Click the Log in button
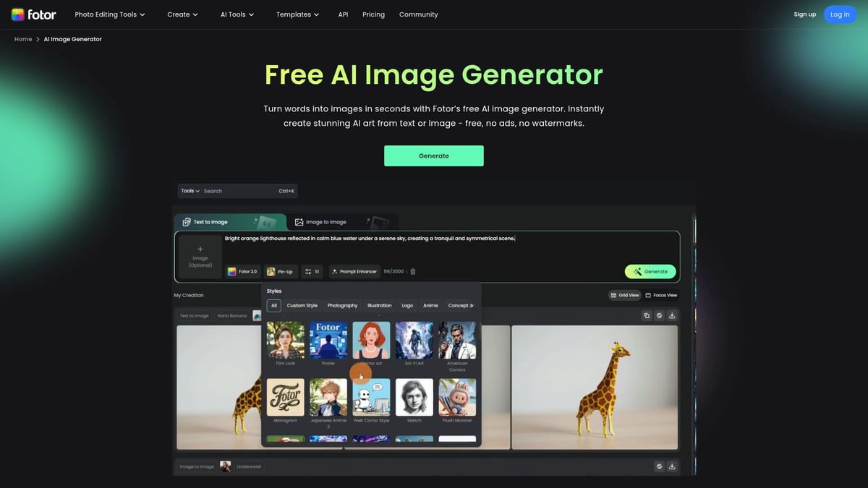Viewport: 868px width, 488px height. coord(840,14)
